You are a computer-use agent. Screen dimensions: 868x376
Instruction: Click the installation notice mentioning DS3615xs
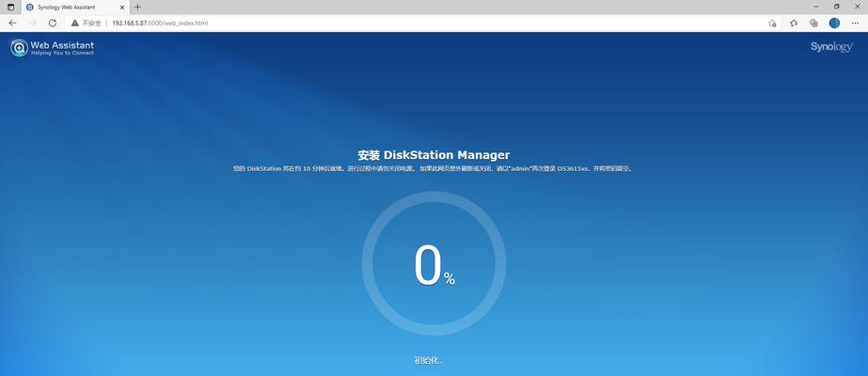(x=434, y=168)
